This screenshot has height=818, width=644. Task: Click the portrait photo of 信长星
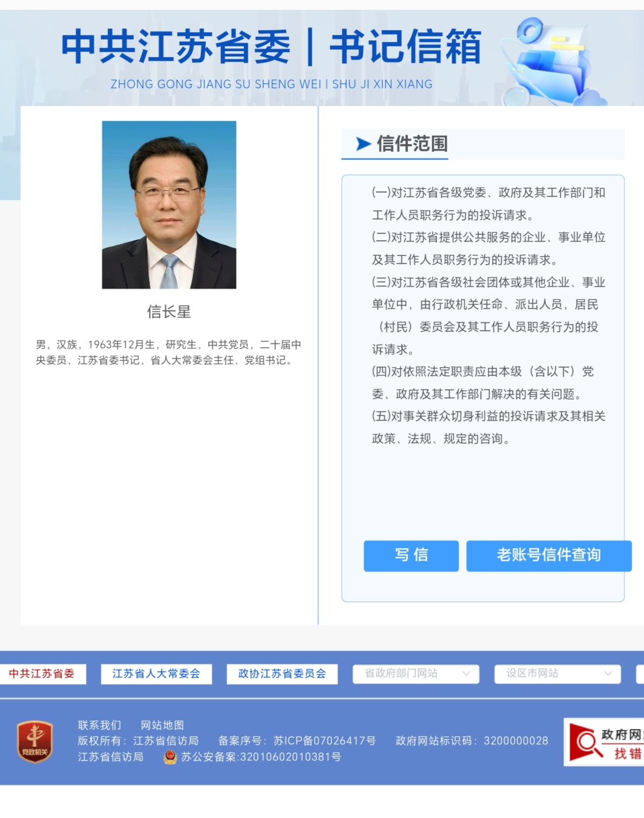[169, 205]
